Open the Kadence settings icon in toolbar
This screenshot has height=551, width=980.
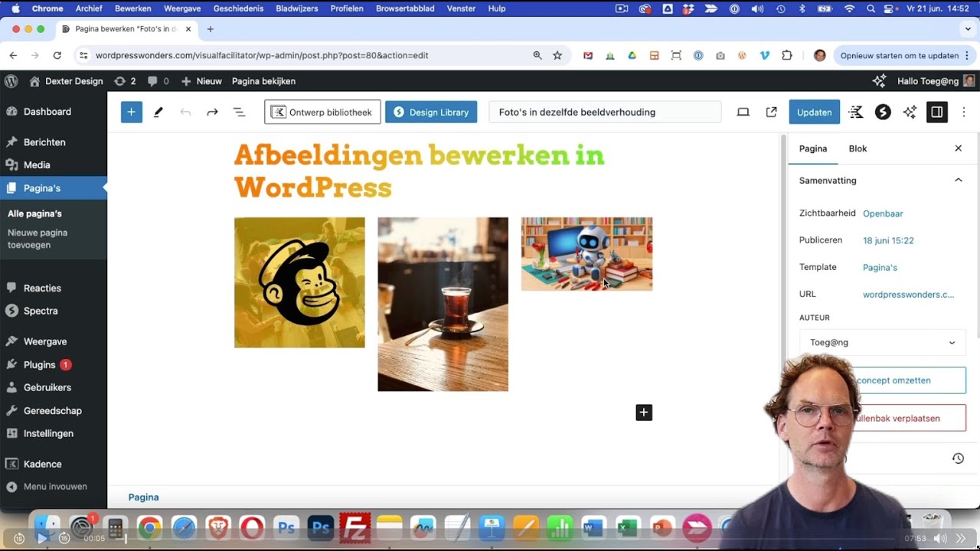coord(856,112)
